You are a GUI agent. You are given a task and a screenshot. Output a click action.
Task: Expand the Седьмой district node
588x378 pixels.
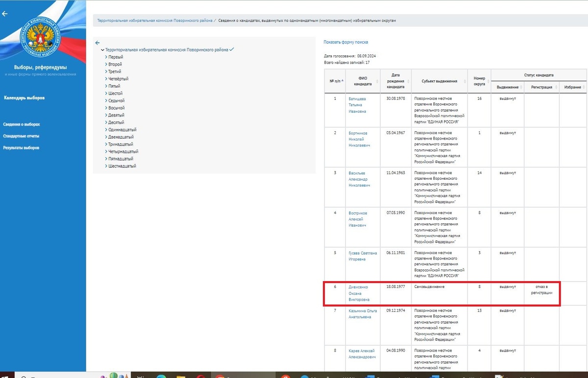[106, 101]
